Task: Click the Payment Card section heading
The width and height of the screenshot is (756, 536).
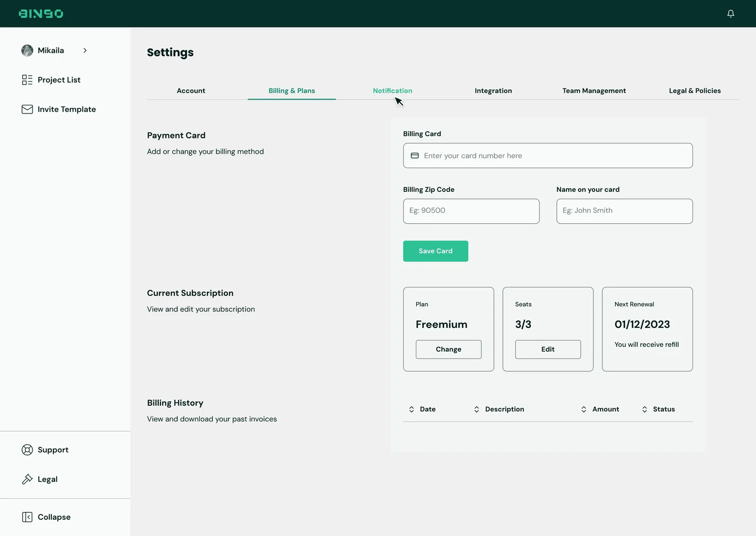Action: coord(176,136)
